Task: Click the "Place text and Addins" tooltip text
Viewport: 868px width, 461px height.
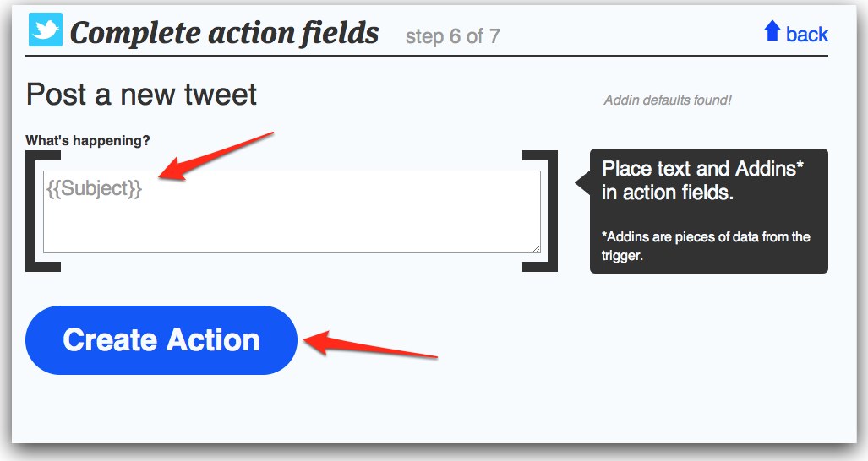Action: [701, 180]
